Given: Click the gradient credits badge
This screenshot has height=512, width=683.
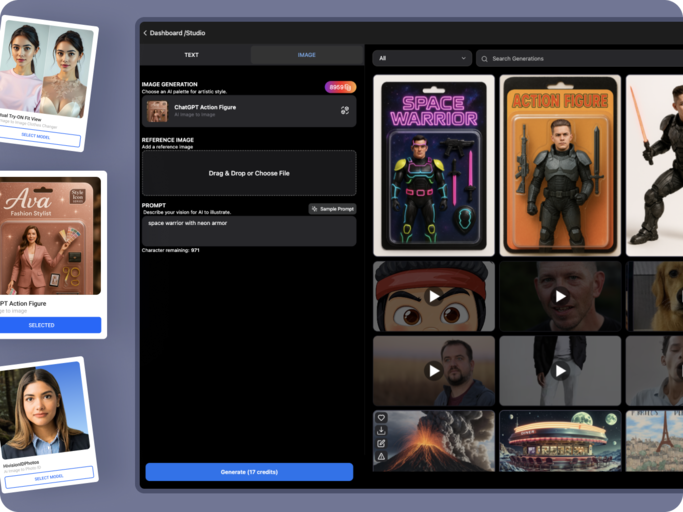Looking at the screenshot, I should pos(340,87).
